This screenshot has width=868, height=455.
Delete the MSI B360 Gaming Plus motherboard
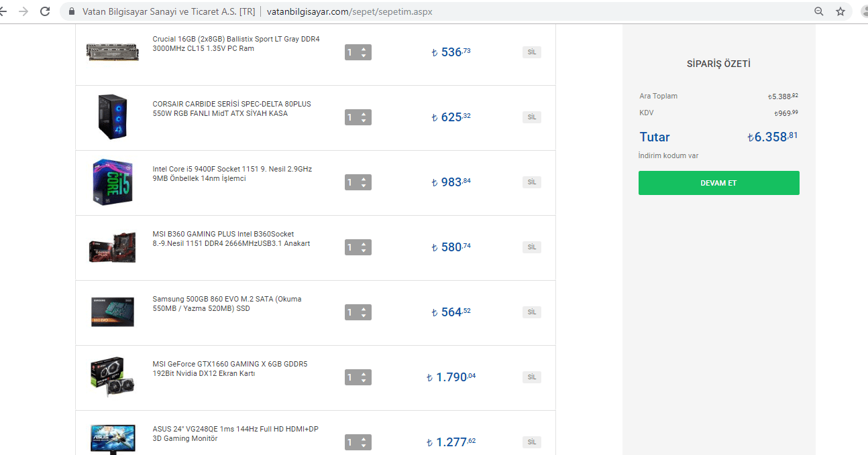[532, 247]
